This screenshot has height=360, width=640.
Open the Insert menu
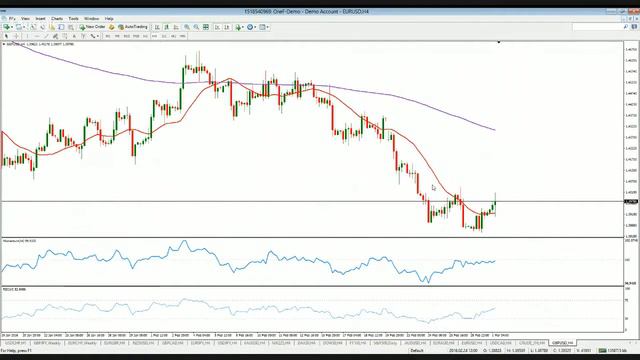click(40, 19)
